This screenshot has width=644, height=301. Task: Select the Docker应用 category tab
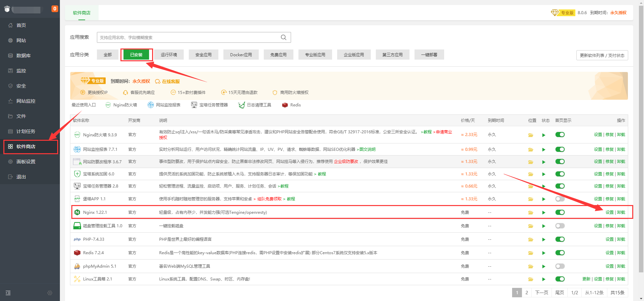point(241,55)
